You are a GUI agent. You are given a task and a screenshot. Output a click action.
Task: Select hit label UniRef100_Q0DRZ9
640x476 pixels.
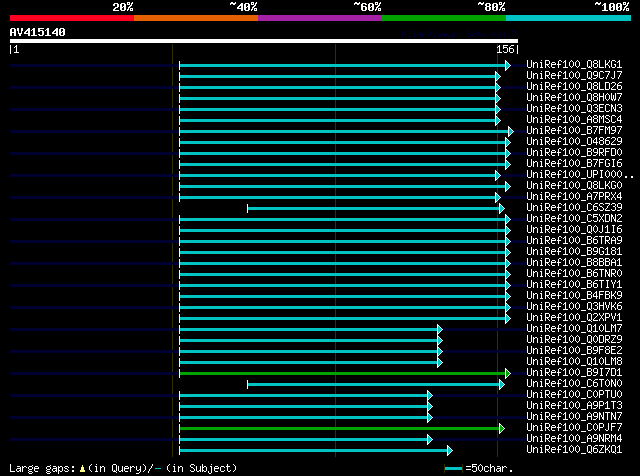click(574, 340)
